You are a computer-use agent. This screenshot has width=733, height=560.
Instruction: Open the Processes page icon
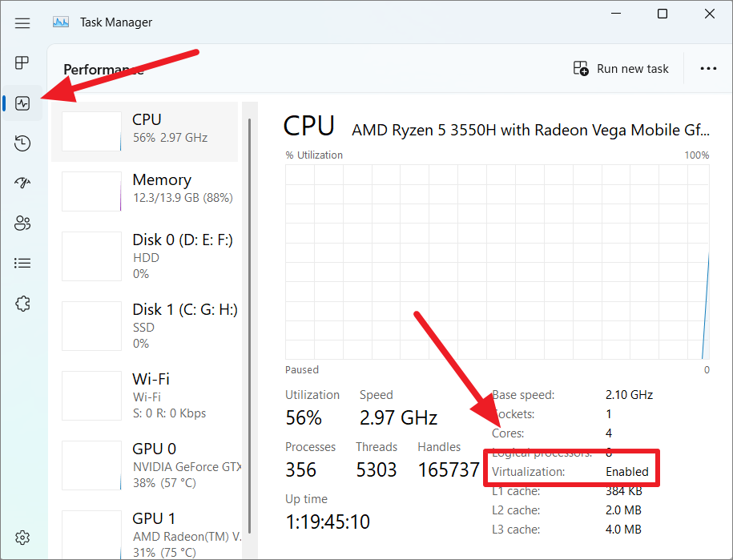pos(22,62)
